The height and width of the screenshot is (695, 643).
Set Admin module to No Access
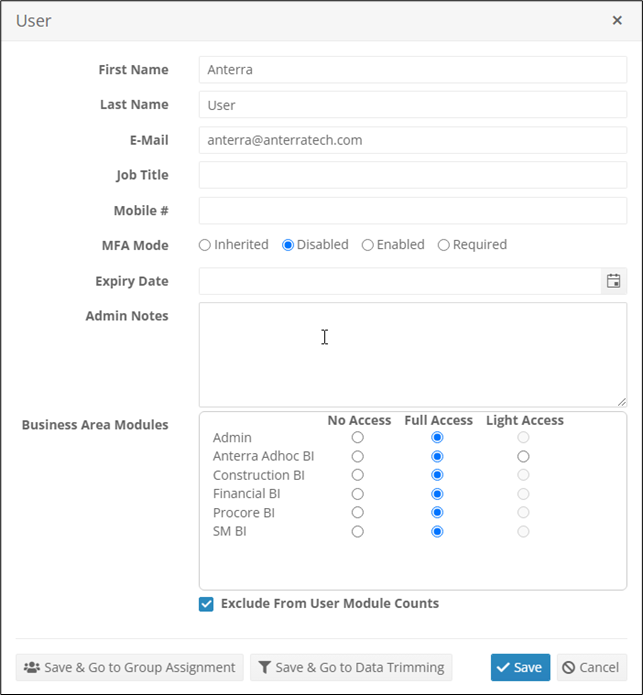(358, 438)
